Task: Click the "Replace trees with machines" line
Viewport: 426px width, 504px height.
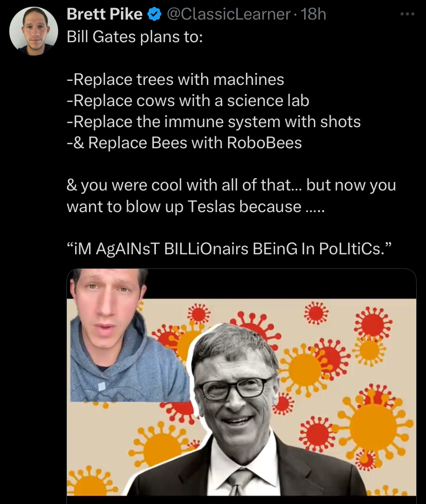Action: (175, 79)
